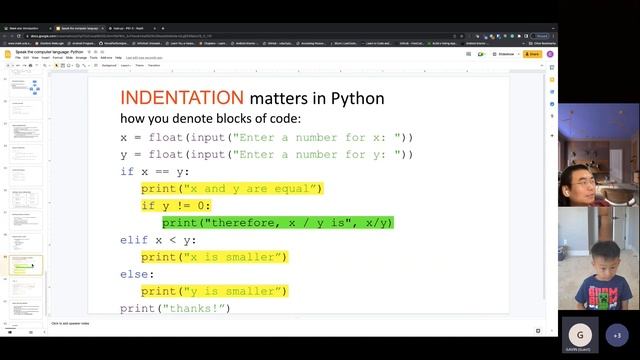The height and width of the screenshot is (360, 640).
Task: Switch to filmstrip view at panel bottom
Action: (x=10, y=332)
